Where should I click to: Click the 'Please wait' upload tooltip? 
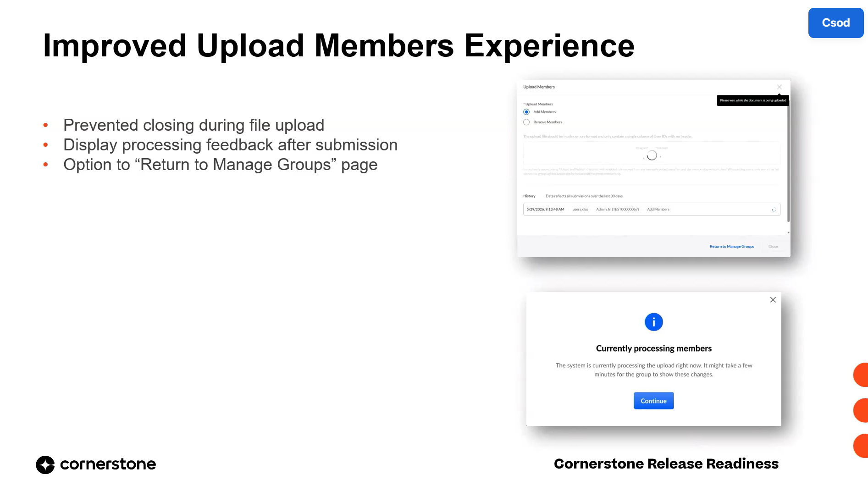click(752, 100)
